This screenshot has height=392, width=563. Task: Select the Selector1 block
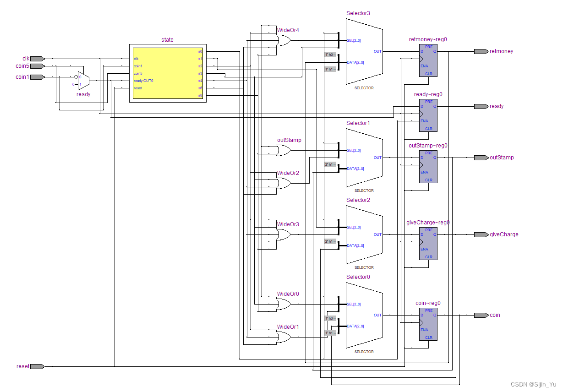click(x=364, y=158)
